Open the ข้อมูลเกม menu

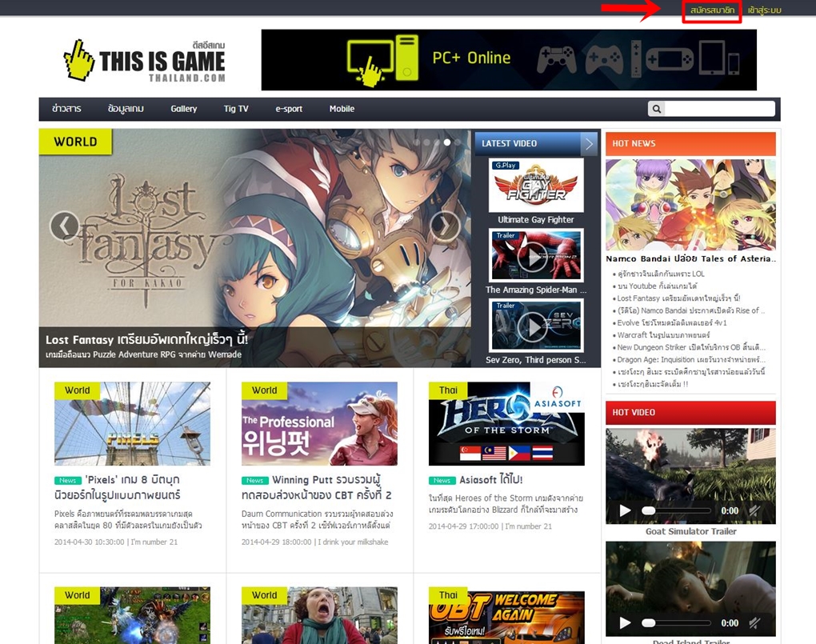click(126, 109)
